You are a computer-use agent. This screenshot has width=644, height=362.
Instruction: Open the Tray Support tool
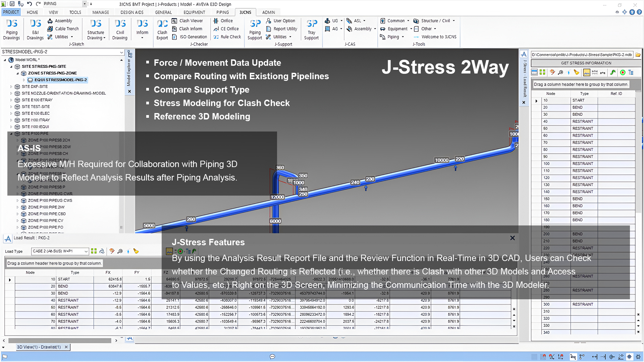[x=311, y=30]
